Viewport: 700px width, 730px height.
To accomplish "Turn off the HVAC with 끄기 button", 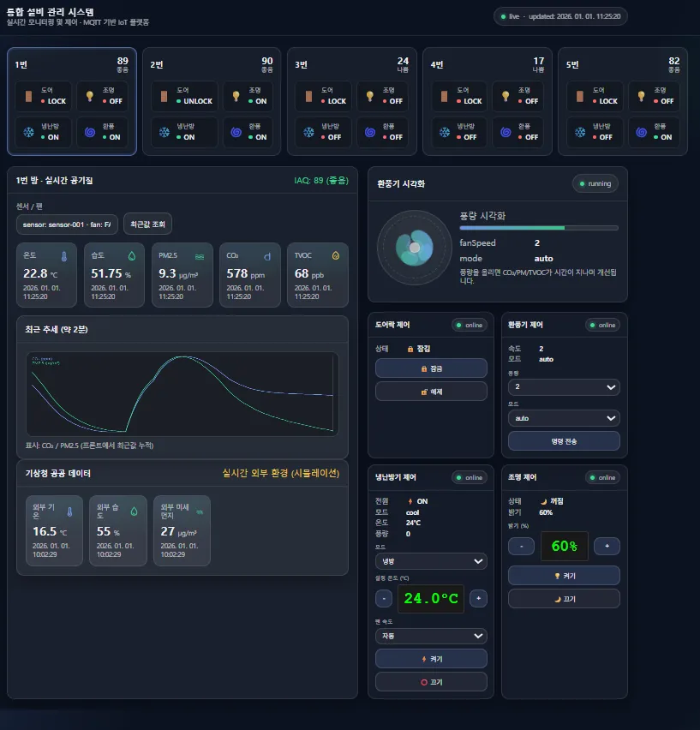I will click(x=431, y=682).
